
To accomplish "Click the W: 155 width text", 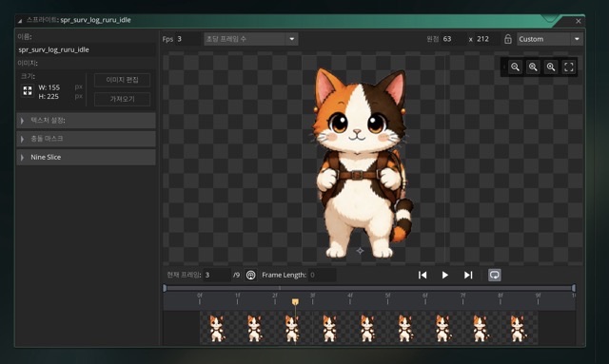I will [49, 87].
